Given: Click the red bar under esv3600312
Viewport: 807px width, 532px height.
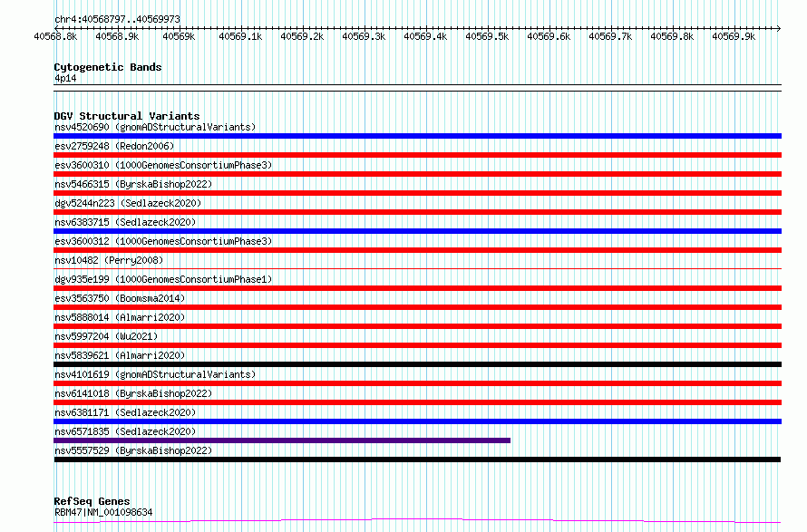Looking at the screenshot, I should [417, 250].
